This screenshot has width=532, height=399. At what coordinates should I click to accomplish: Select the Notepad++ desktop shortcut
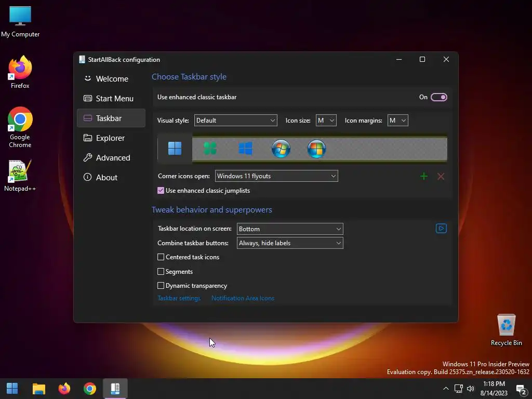click(20, 176)
